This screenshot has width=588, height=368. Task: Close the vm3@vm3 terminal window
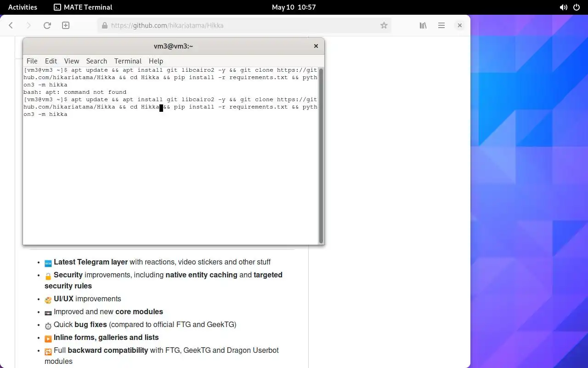(316, 46)
